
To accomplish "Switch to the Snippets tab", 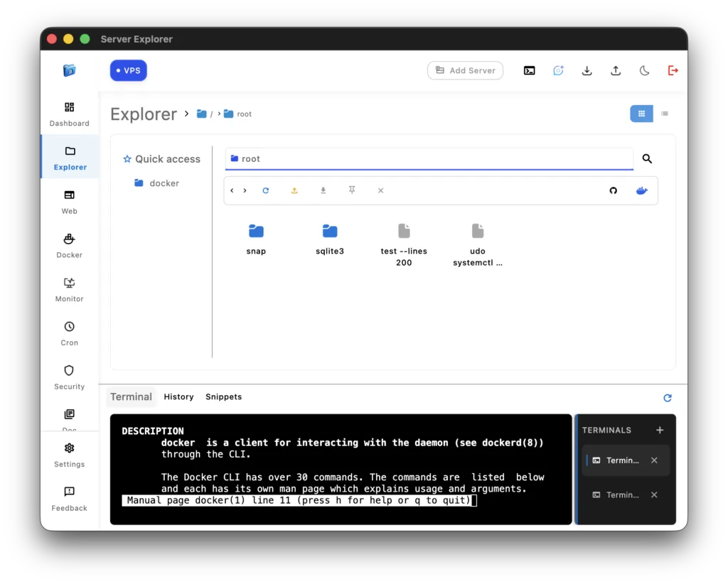I will 223,396.
